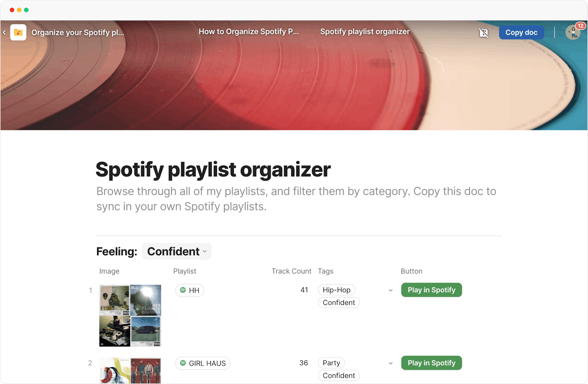Click the Spotify icon beside GIRL HAUS
588x384 pixels.
click(182, 363)
